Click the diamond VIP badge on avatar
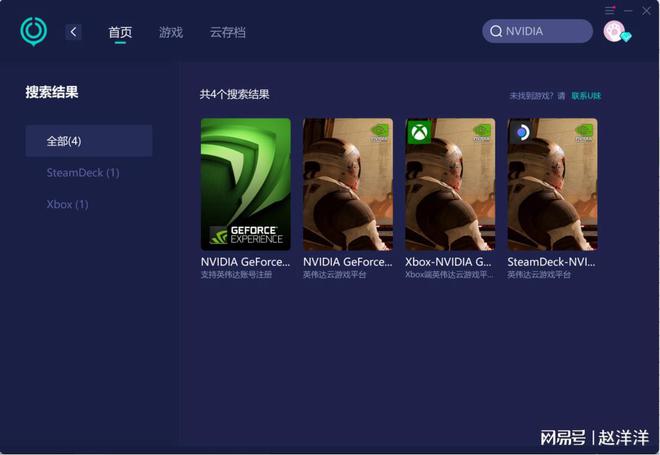 pyautogui.click(x=626, y=37)
